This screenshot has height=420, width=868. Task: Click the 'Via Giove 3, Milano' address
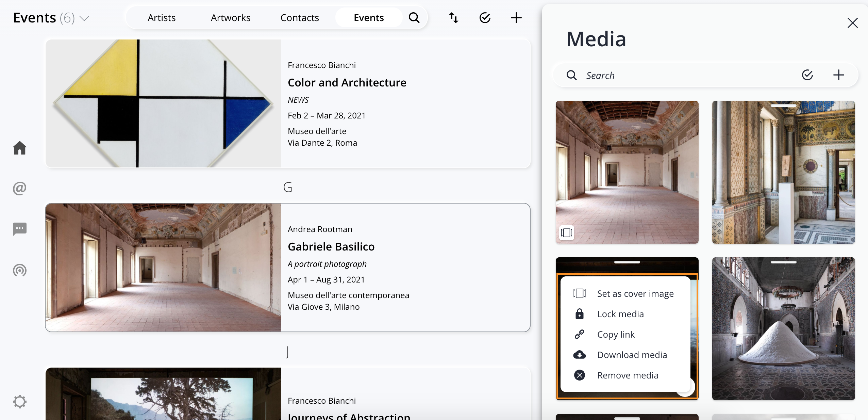point(324,307)
